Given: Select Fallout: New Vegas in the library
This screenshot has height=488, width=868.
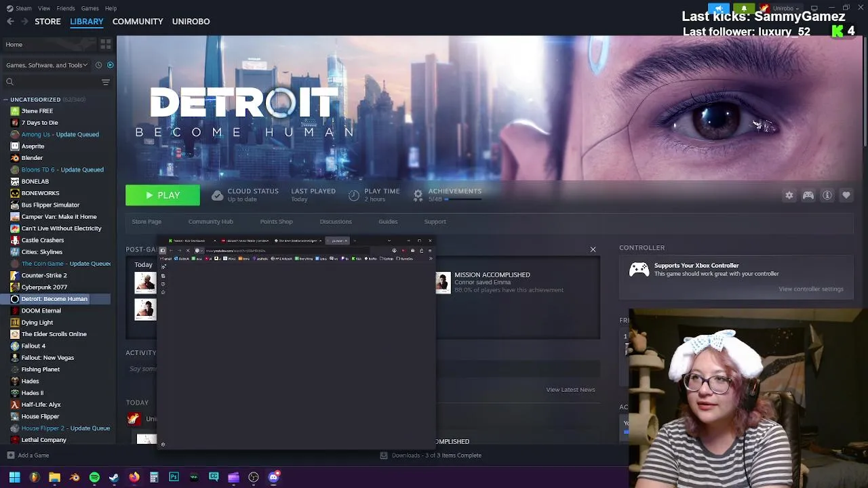Looking at the screenshot, I should [x=47, y=358].
